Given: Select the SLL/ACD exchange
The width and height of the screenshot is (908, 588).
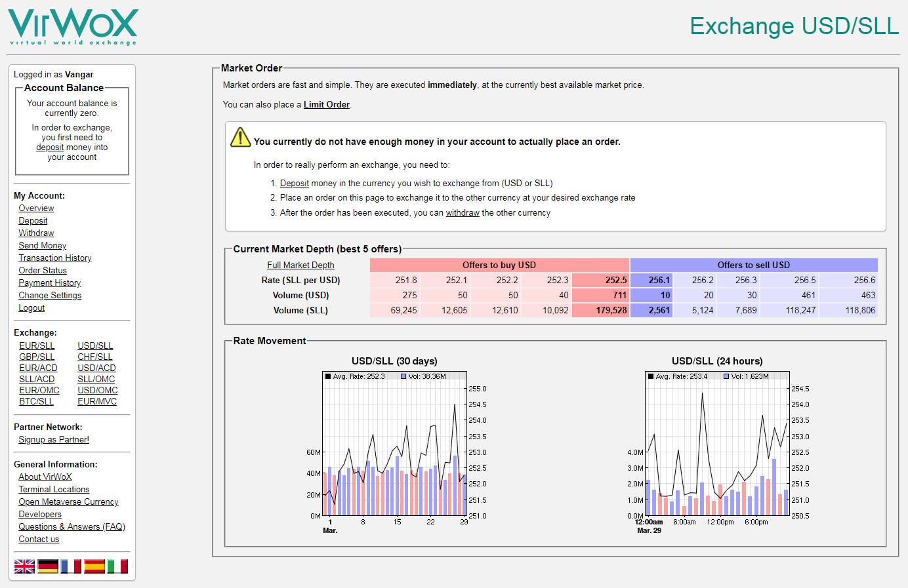Looking at the screenshot, I should (37, 380).
